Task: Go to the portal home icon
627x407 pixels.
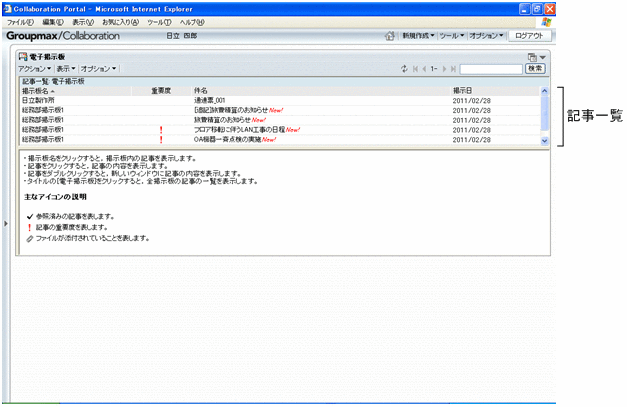Action: point(389,36)
